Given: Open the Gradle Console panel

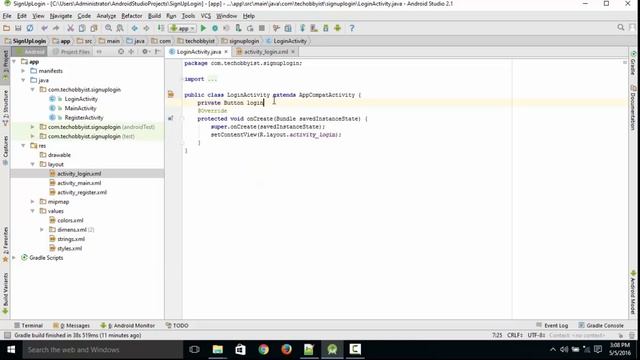Looking at the screenshot, I should point(601,325).
